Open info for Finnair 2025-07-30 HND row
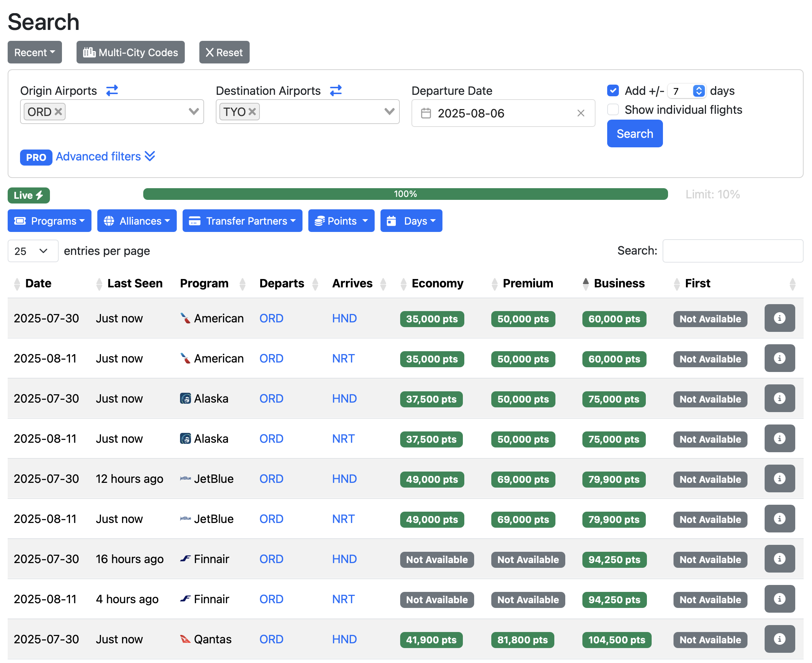812x663 pixels. 780,559
